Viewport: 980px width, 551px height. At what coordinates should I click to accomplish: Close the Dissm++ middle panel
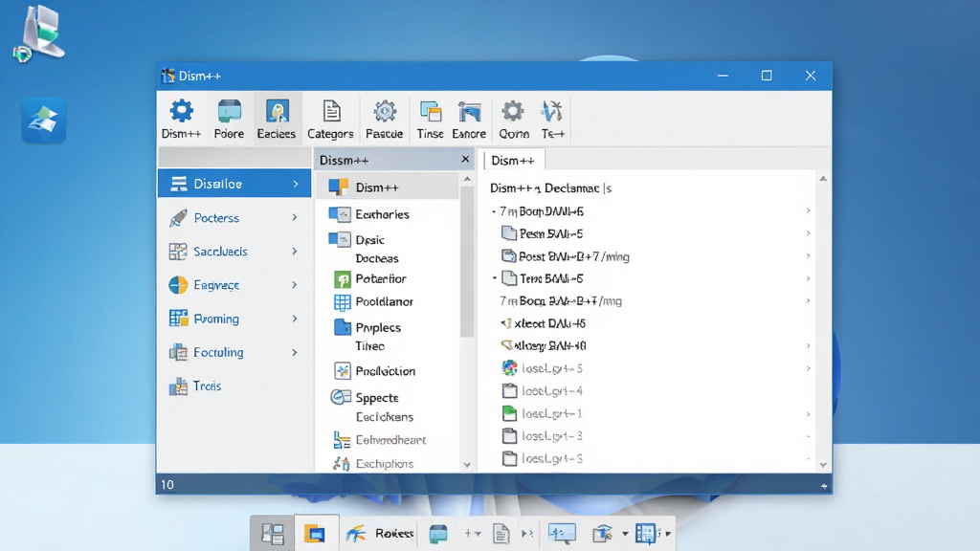(x=465, y=160)
